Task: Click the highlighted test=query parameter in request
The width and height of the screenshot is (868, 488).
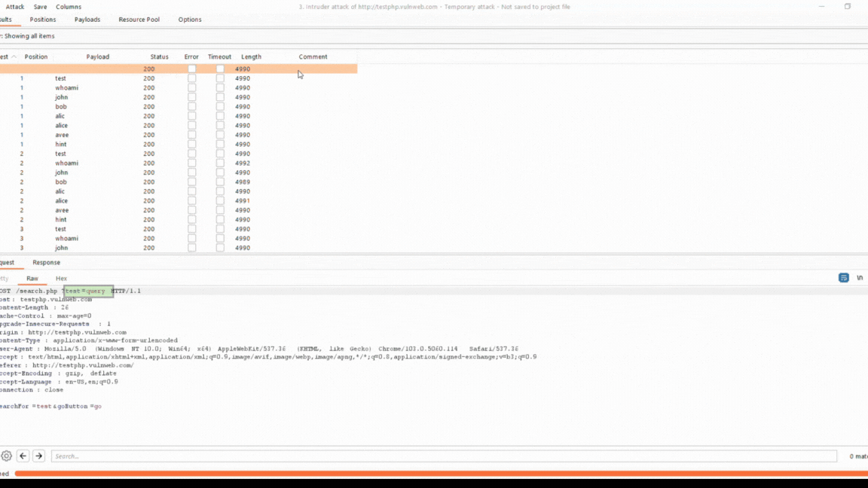Action: [88, 291]
